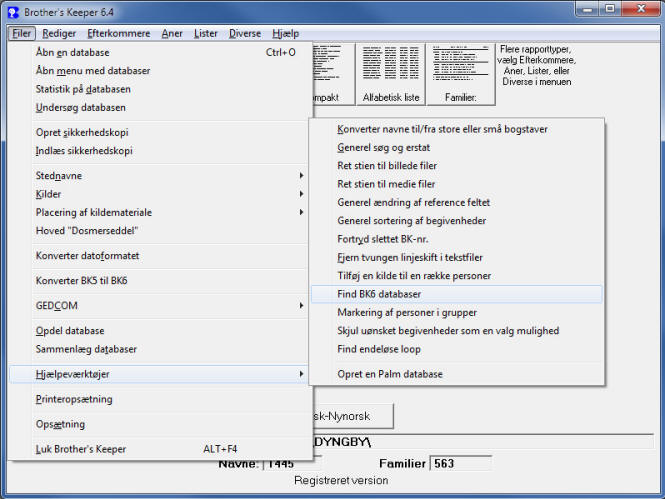The image size is (665, 499).
Task: Open the Hjælp menu
Action: tap(285, 33)
